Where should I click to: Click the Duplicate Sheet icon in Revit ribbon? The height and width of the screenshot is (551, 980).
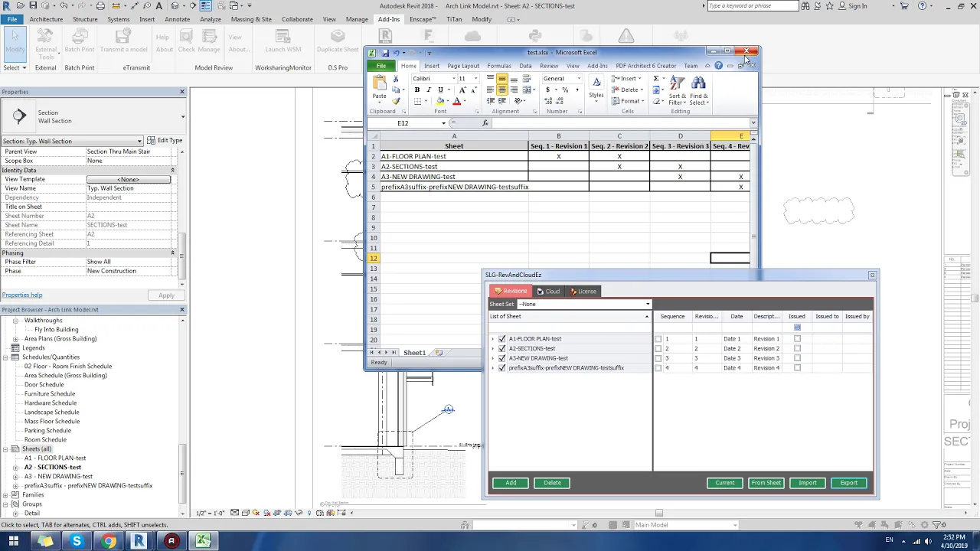click(x=338, y=37)
